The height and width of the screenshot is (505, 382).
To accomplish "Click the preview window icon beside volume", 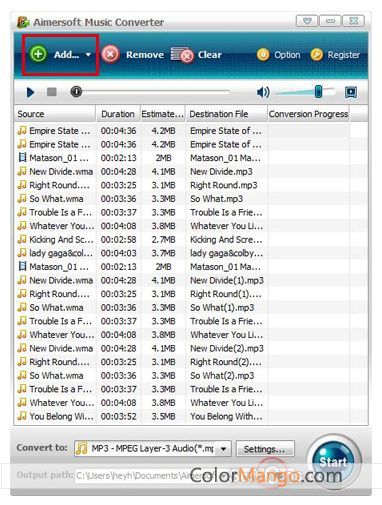I will click(x=351, y=92).
